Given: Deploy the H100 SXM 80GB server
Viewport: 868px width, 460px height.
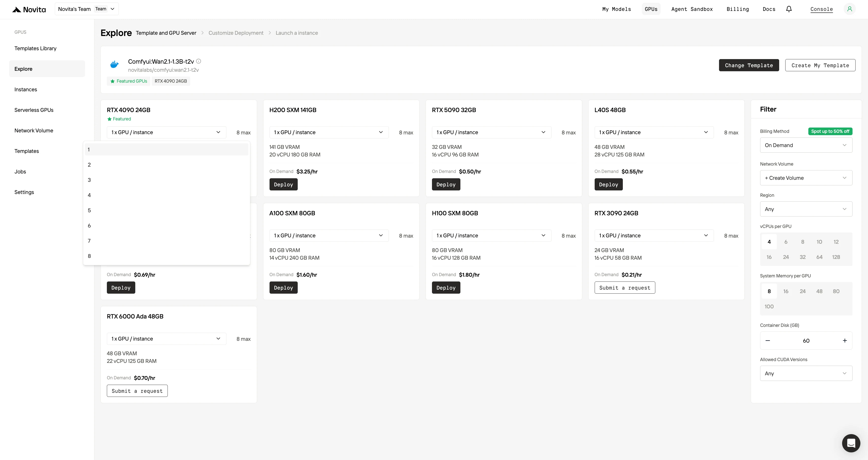Looking at the screenshot, I should coord(446,288).
